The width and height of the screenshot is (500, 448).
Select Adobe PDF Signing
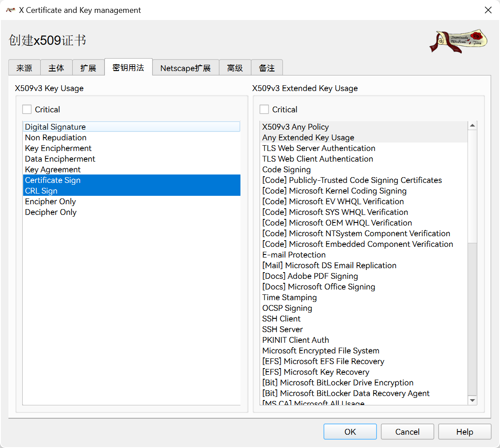point(364,276)
